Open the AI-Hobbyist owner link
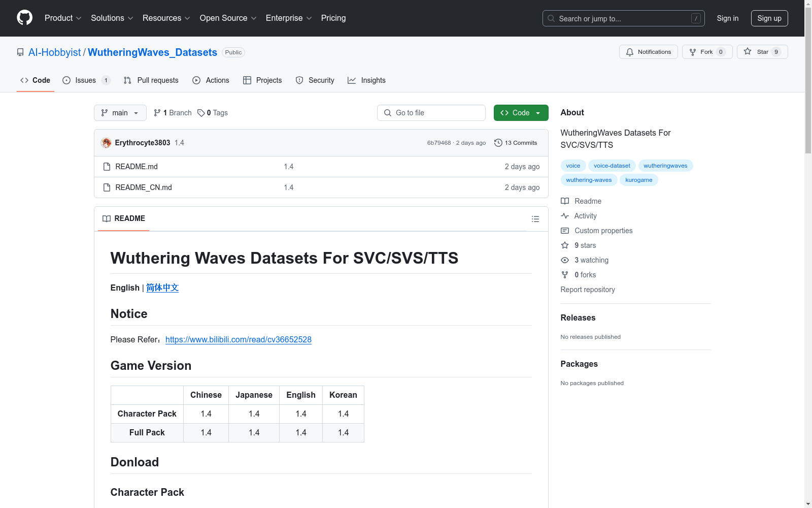 point(54,52)
